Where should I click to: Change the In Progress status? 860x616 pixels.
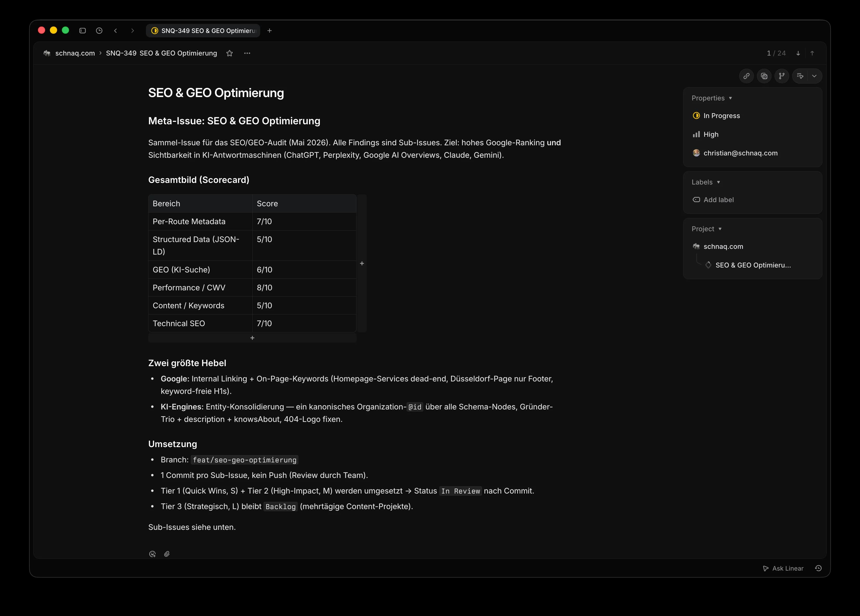pyautogui.click(x=716, y=115)
